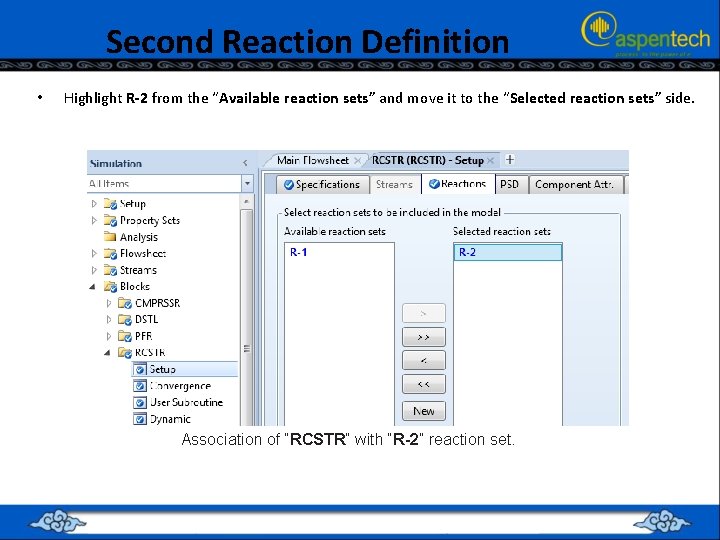Click the CMPRSSR block folder icon
The width and height of the screenshot is (720, 540).
(125, 303)
